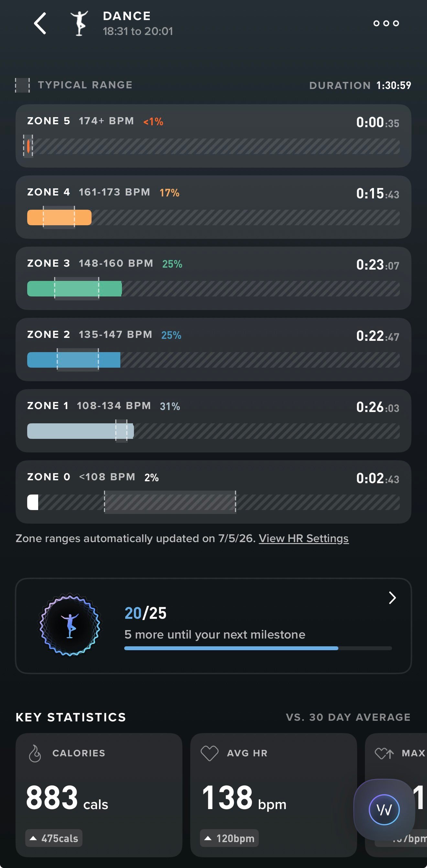The height and width of the screenshot is (868, 427).
Task: Open the 883 cals Calories card
Action: pyautogui.click(x=99, y=795)
